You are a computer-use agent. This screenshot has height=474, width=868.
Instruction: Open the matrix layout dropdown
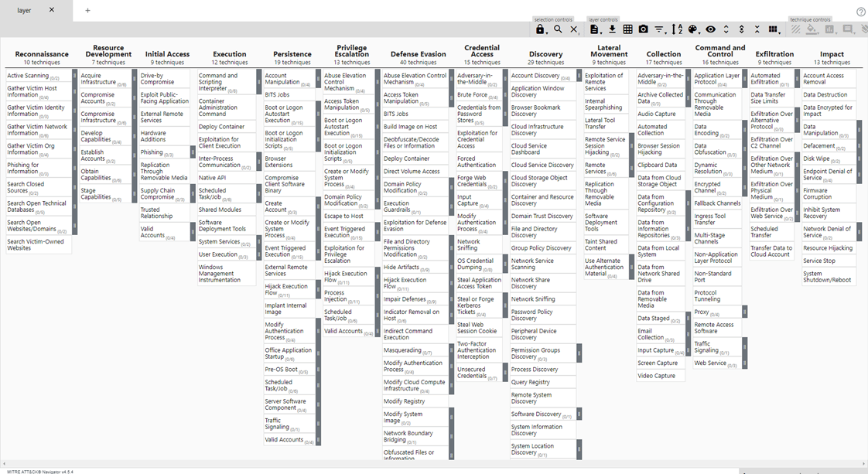774,29
